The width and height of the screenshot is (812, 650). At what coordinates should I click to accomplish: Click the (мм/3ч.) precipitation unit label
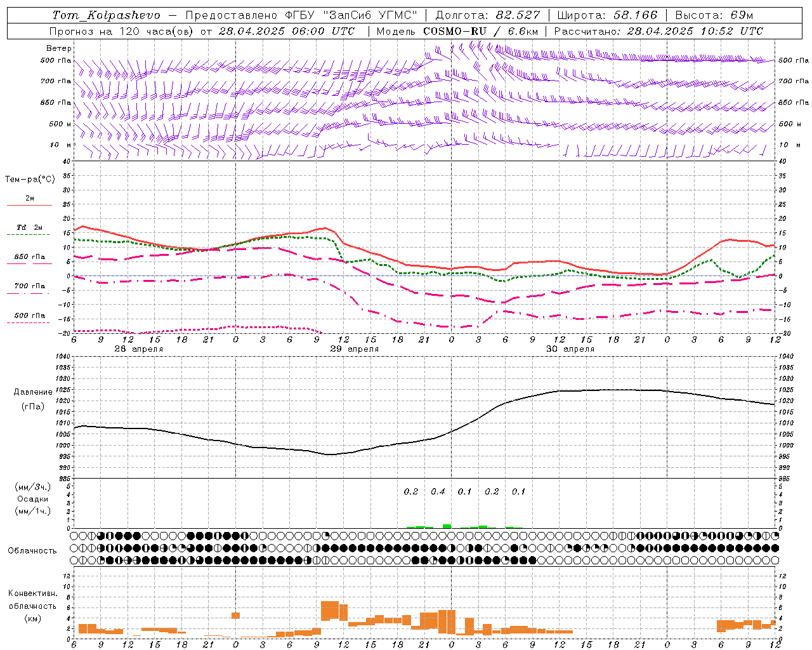point(33,486)
